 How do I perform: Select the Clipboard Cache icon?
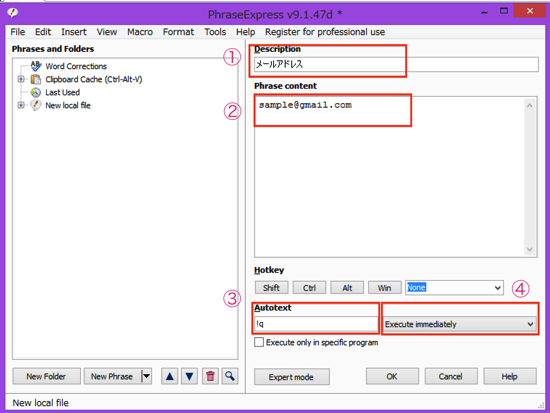[x=36, y=79]
